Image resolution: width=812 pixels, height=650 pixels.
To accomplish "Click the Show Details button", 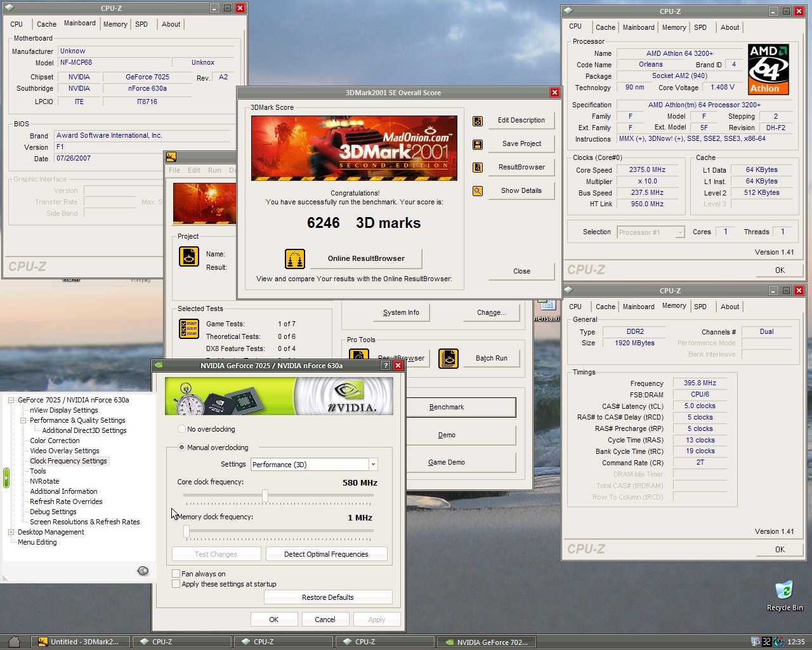I will click(521, 190).
